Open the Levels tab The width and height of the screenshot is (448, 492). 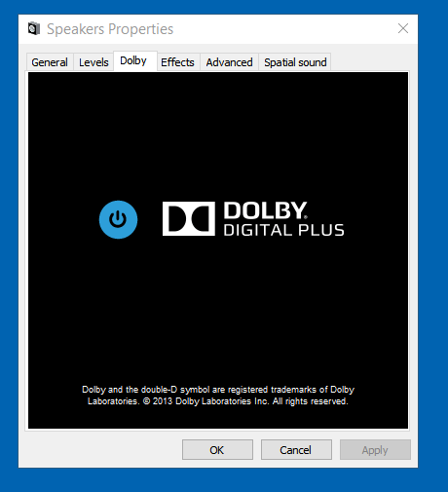(x=93, y=62)
